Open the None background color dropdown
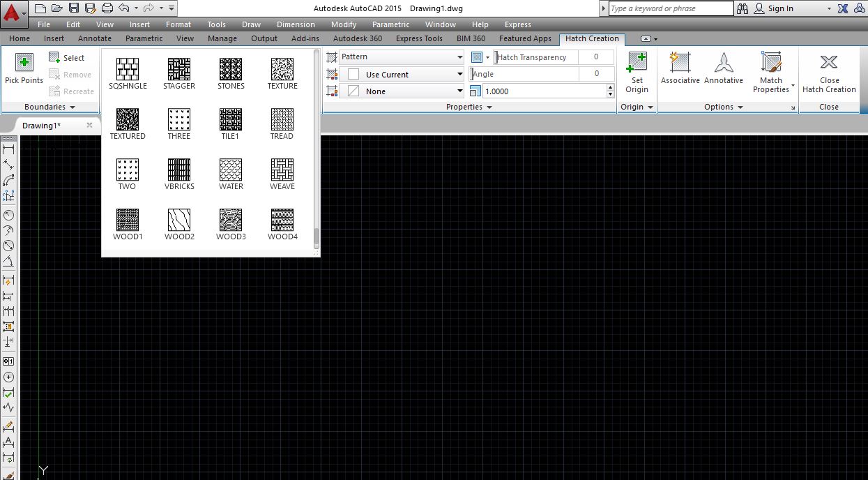The width and height of the screenshot is (868, 480). pyautogui.click(x=401, y=91)
